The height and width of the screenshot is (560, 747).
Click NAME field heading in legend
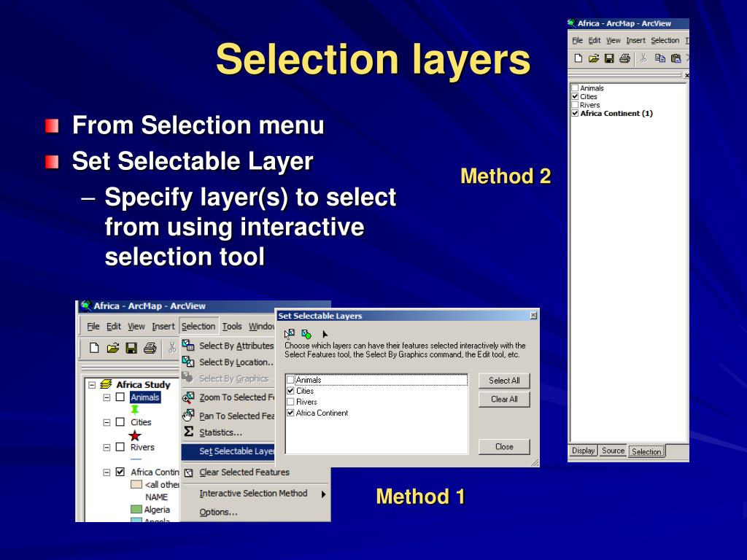[156, 497]
